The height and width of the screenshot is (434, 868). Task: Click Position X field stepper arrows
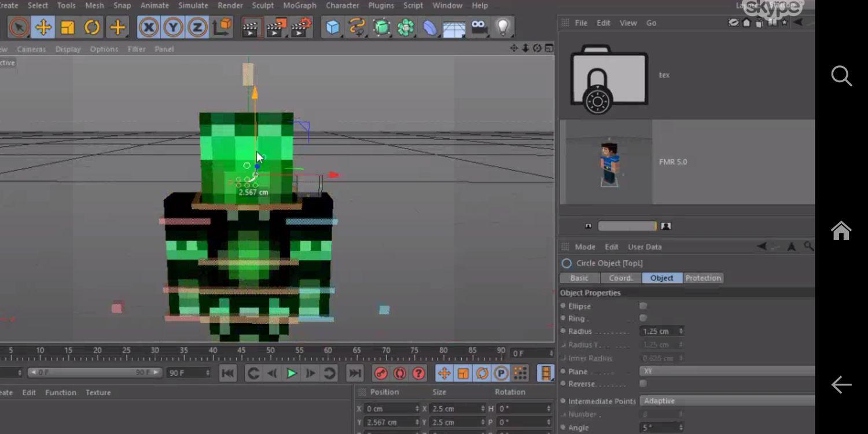coord(417,409)
